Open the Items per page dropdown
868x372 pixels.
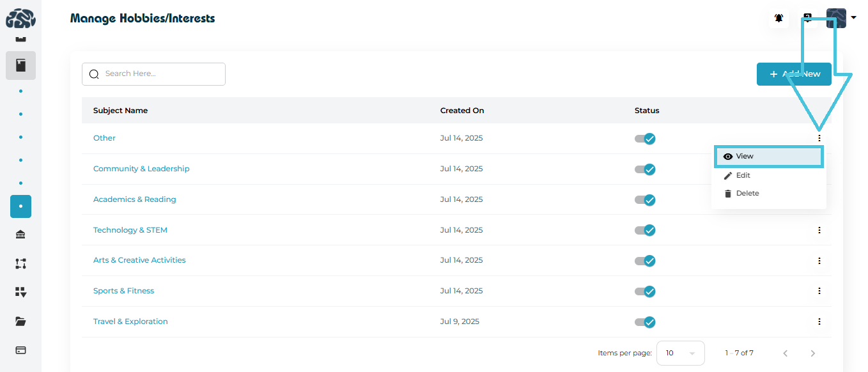[x=680, y=353]
